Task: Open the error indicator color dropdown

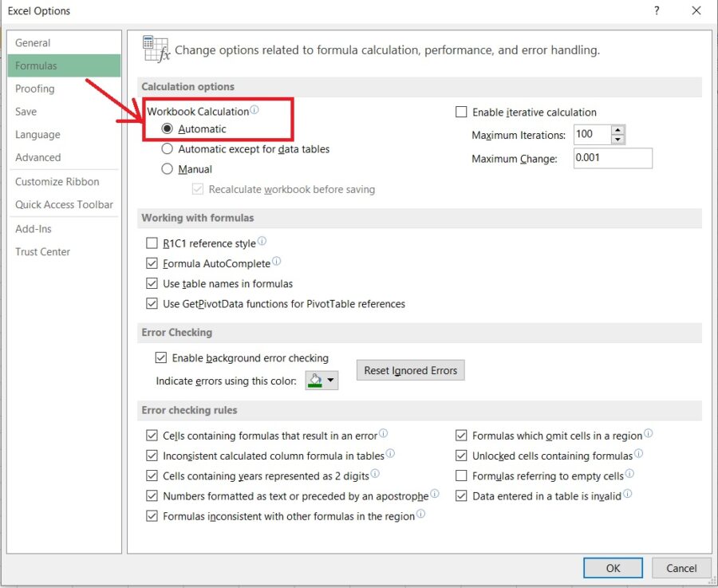Action: (322, 380)
